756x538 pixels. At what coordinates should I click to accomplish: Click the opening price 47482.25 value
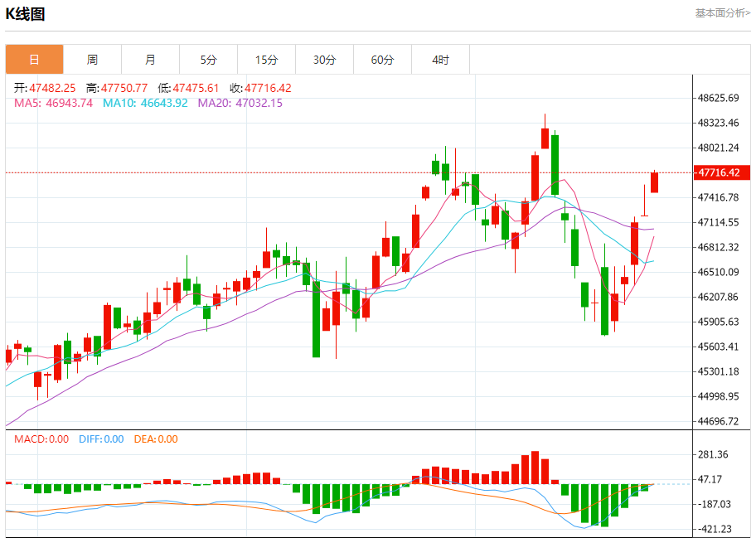point(52,88)
